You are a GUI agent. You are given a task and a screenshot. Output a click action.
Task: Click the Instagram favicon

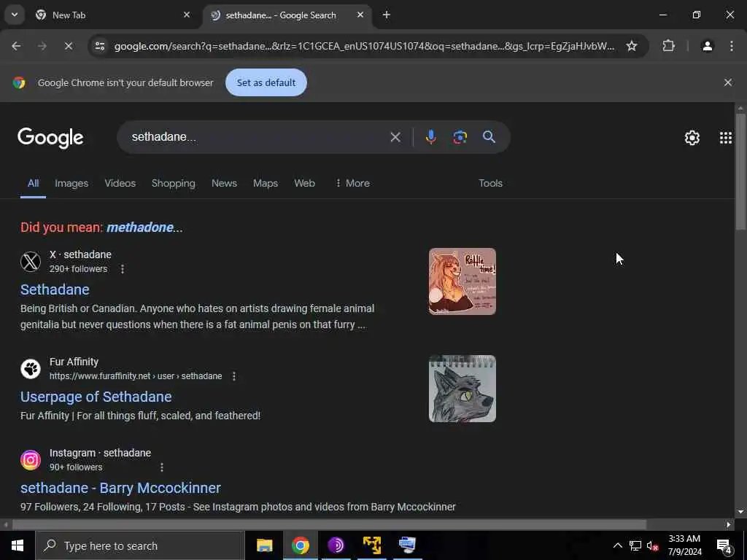pos(31,459)
